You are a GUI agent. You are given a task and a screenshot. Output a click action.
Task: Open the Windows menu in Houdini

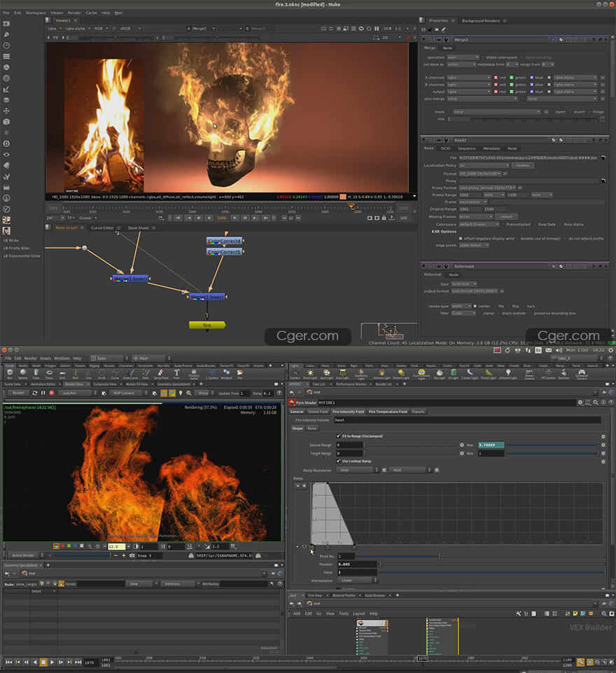click(x=62, y=358)
